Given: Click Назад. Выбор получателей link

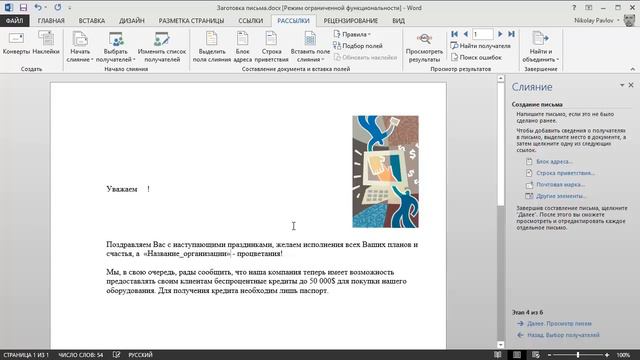Looking at the screenshot, I should [x=563, y=335].
